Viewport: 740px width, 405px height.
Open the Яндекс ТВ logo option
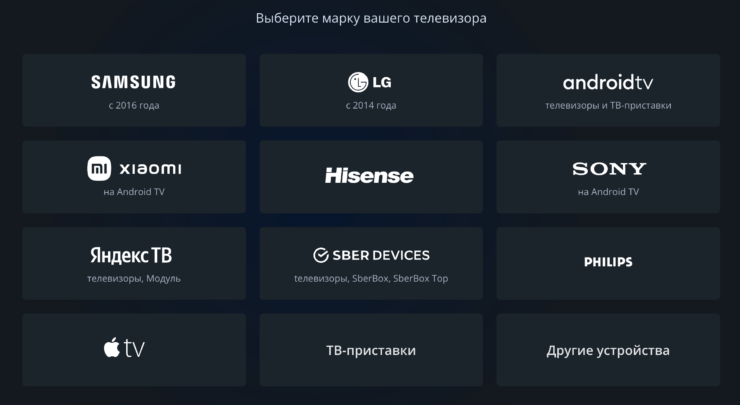133,255
